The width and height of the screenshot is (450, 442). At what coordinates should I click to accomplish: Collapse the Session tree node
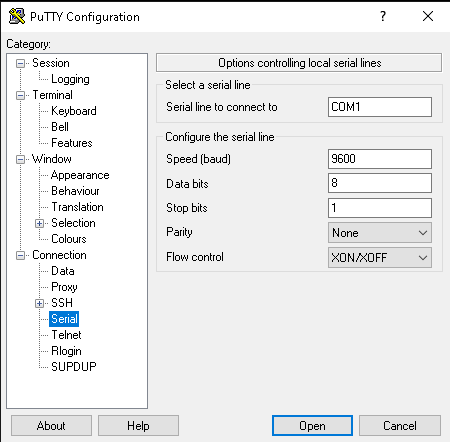[20, 63]
